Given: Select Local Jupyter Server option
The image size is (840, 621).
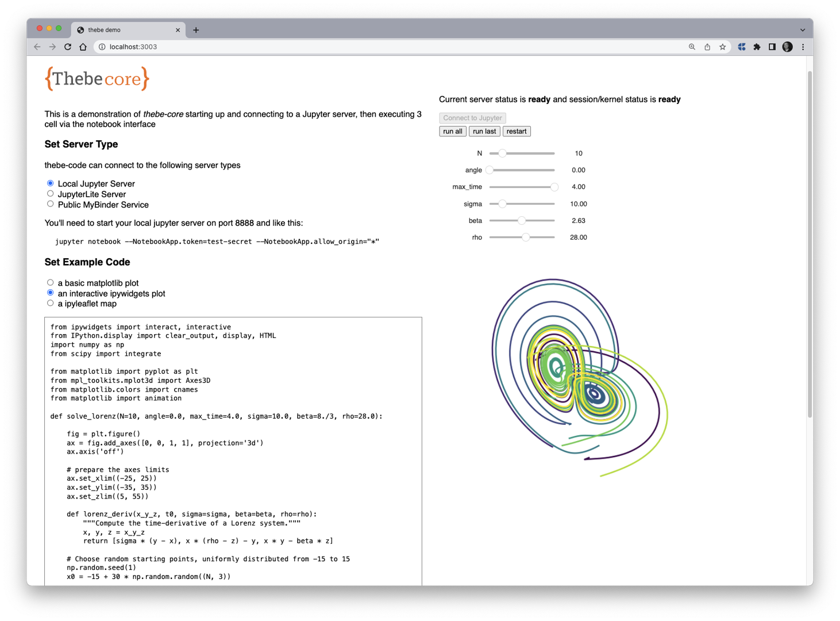Looking at the screenshot, I should pyautogui.click(x=51, y=183).
